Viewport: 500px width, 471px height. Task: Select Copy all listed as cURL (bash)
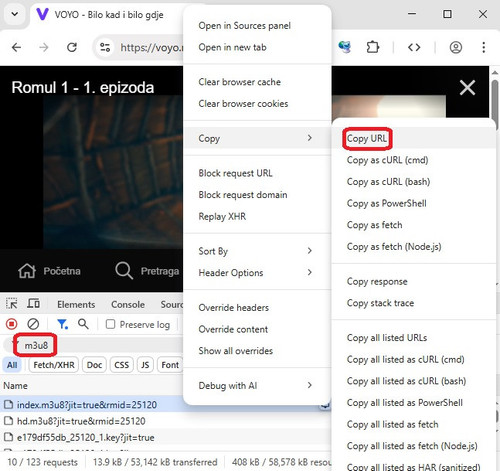tap(414, 381)
